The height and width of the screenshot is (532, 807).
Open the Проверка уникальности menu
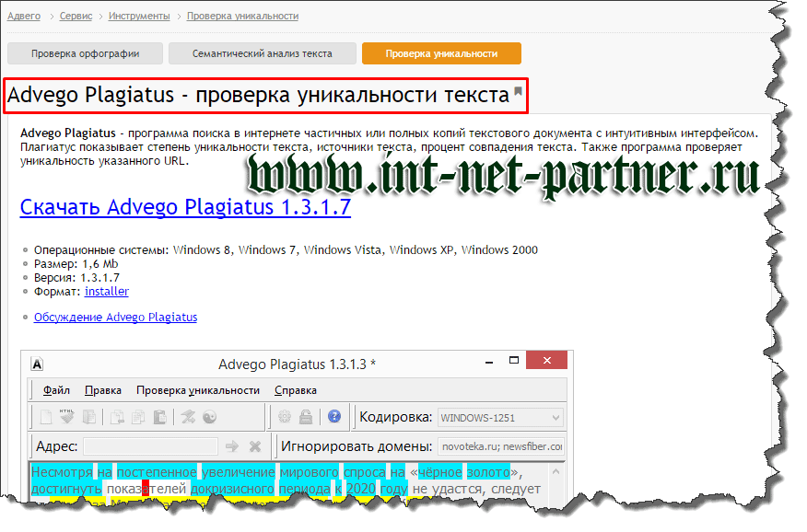[x=197, y=389]
